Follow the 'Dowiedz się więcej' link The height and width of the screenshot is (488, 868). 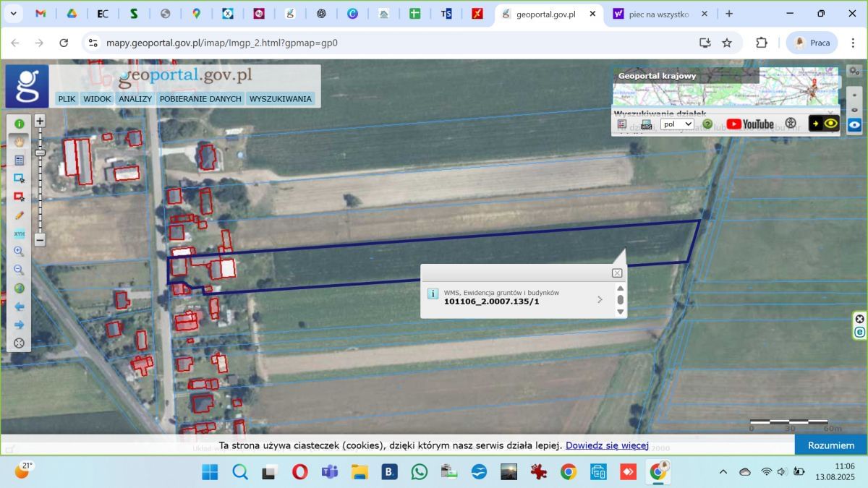click(607, 445)
